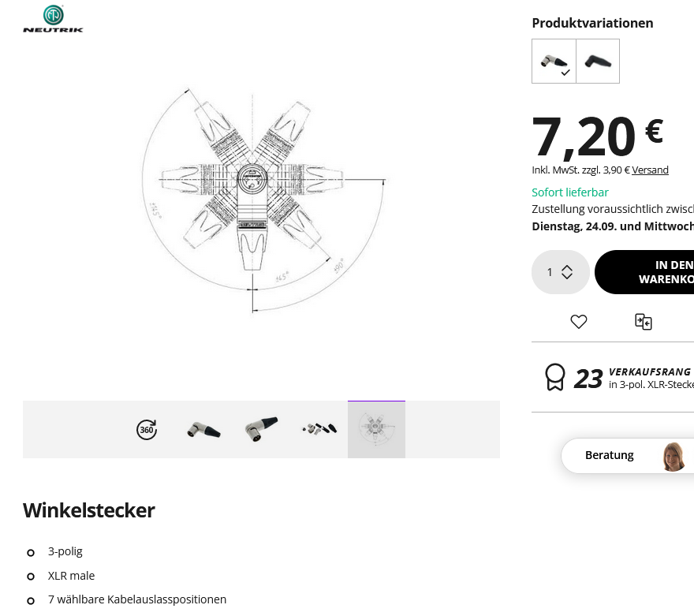Add item with In den Warenkorb button
The height and width of the screenshot is (616, 694).
(644, 271)
